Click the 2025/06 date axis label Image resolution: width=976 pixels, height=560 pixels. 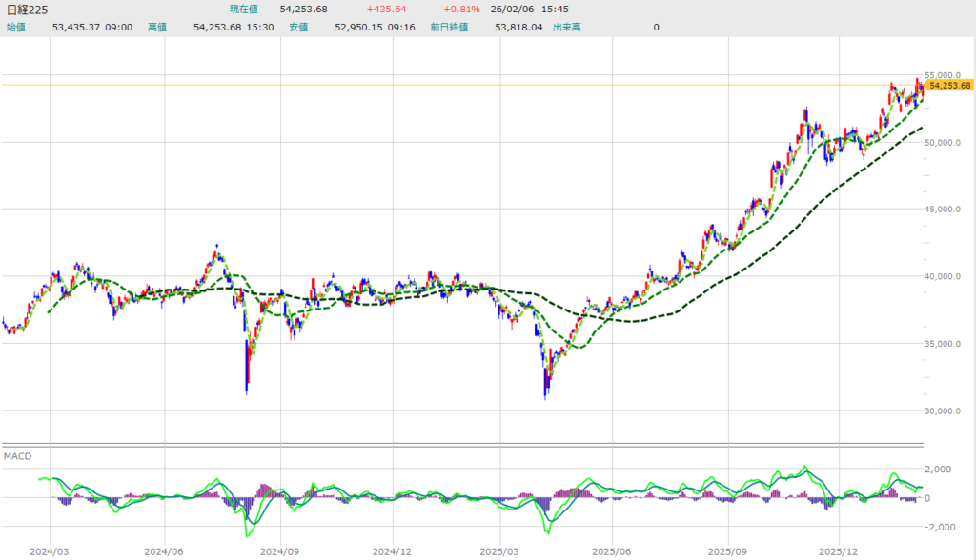pyautogui.click(x=613, y=550)
